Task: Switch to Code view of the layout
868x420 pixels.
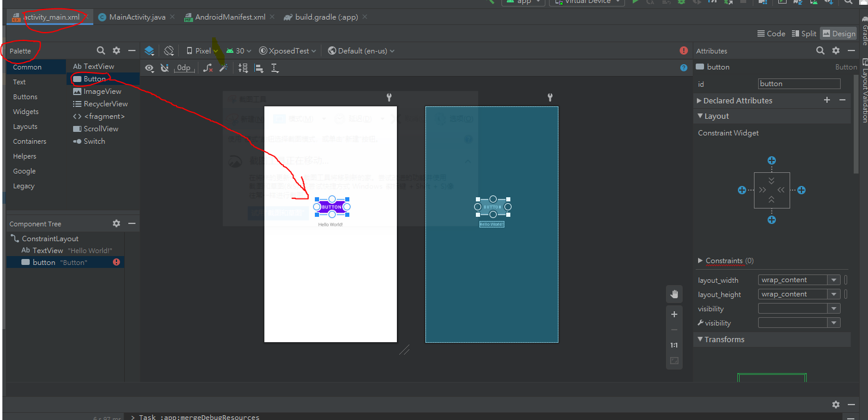Action: pyautogui.click(x=771, y=33)
